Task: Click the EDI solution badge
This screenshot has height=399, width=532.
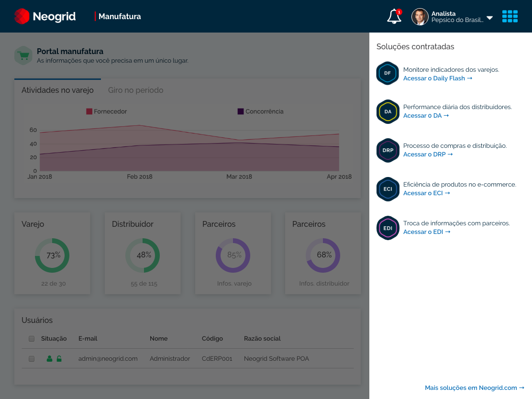Action: click(x=388, y=228)
